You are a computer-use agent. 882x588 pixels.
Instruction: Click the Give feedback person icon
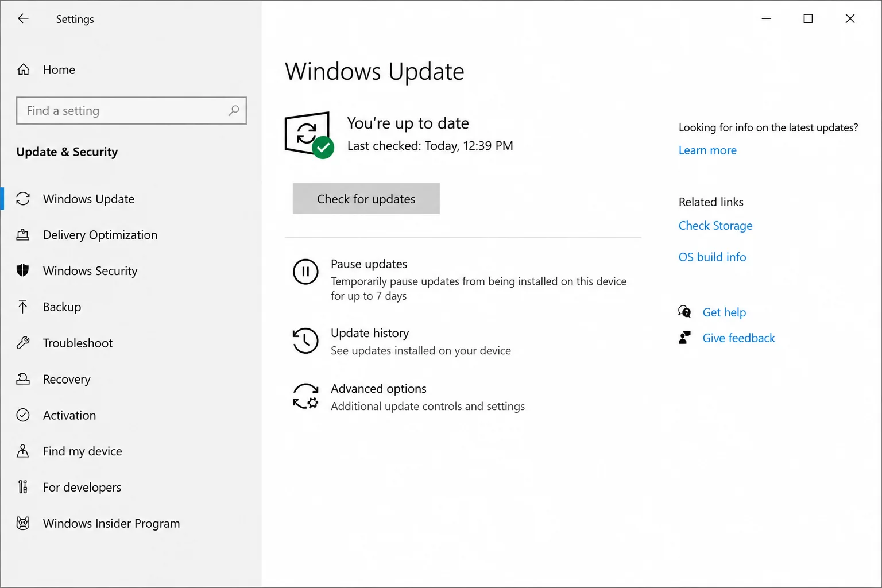coord(684,338)
